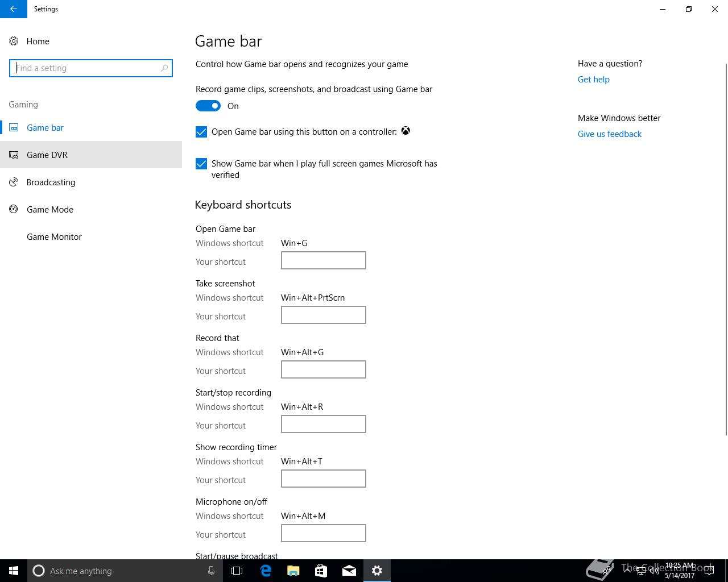The image size is (728, 582).
Task: Minimize the Settings window
Action: click(x=663, y=9)
